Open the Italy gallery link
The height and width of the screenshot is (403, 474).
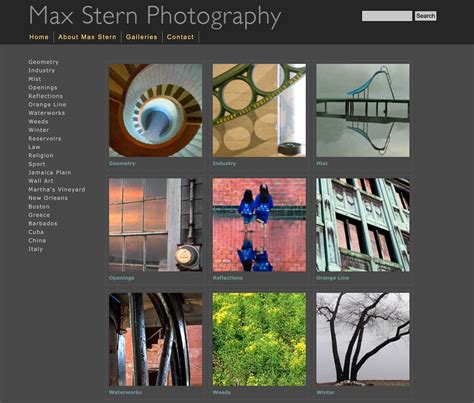coord(36,249)
